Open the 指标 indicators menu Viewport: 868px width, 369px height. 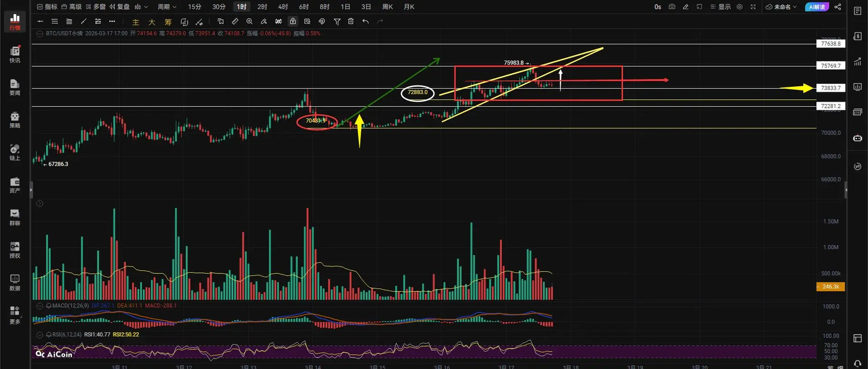coord(47,7)
